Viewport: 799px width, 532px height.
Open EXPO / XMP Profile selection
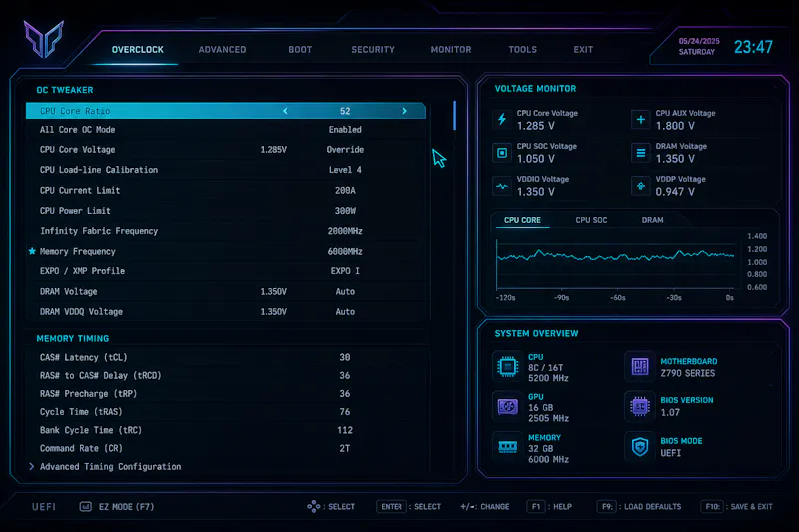[x=345, y=271]
